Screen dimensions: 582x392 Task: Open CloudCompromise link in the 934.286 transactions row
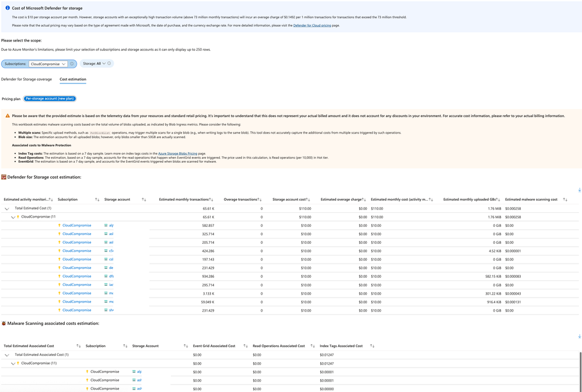(77, 276)
